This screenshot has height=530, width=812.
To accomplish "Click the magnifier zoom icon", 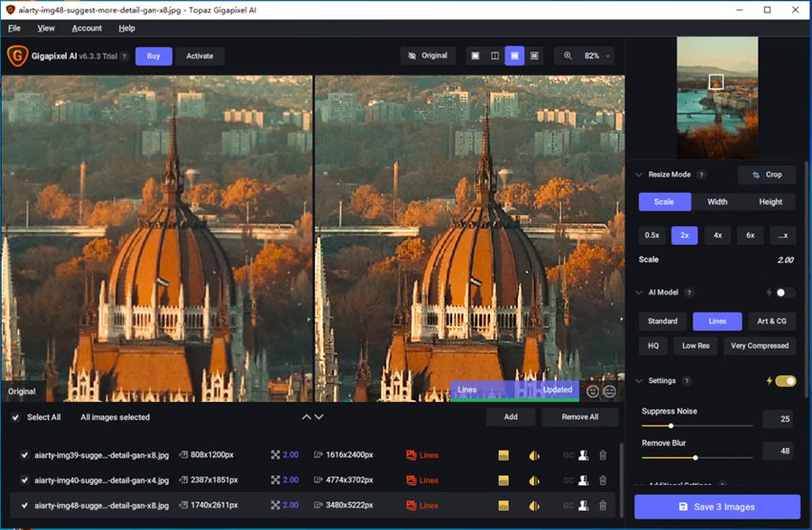I will 567,56.
